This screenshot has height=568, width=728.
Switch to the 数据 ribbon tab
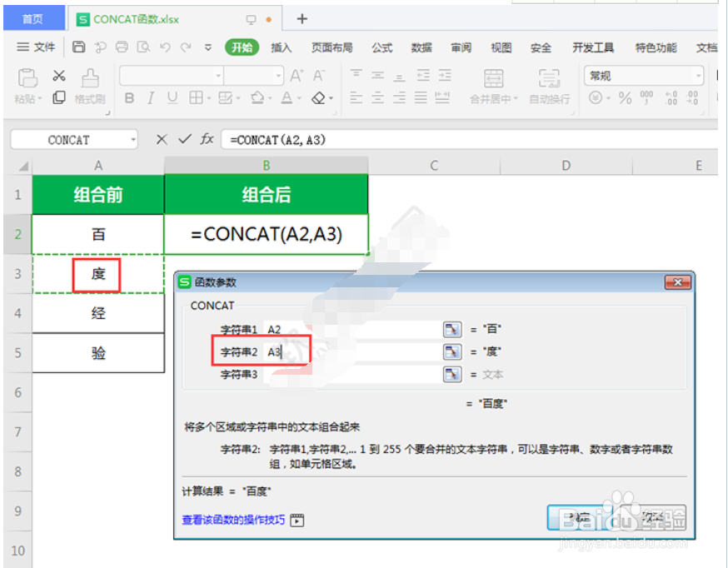point(421,47)
